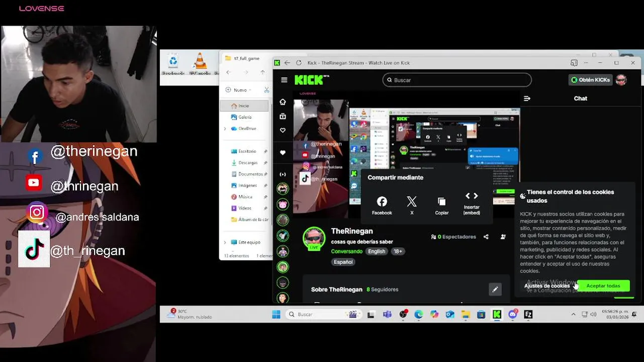Edit the Sobre TheRinegan section with pencil
The width and height of the screenshot is (644, 362).
pos(495,289)
